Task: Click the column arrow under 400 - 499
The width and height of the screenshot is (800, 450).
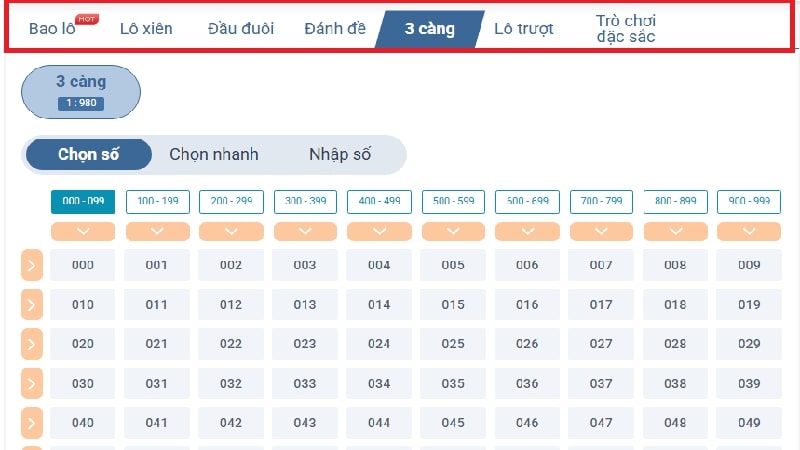Action: [379, 231]
